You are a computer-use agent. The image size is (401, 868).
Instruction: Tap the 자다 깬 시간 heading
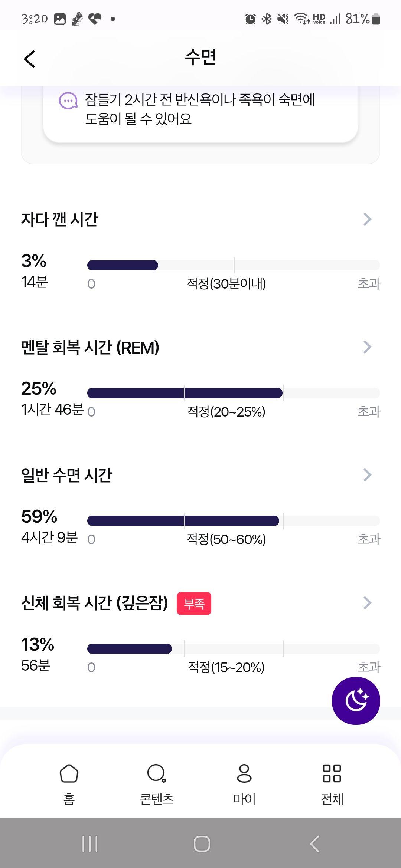pyautogui.click(x=60, y=219)
